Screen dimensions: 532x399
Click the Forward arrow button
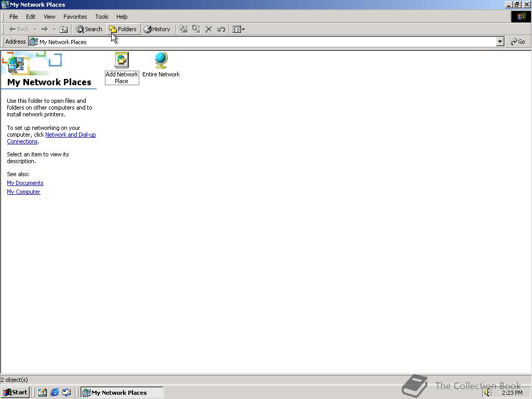45,29
